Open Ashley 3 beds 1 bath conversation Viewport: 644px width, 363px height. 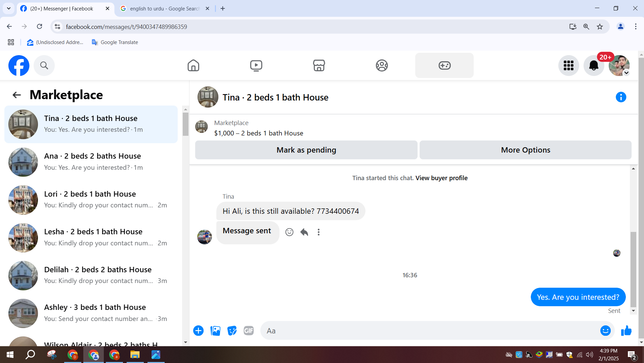91,313
